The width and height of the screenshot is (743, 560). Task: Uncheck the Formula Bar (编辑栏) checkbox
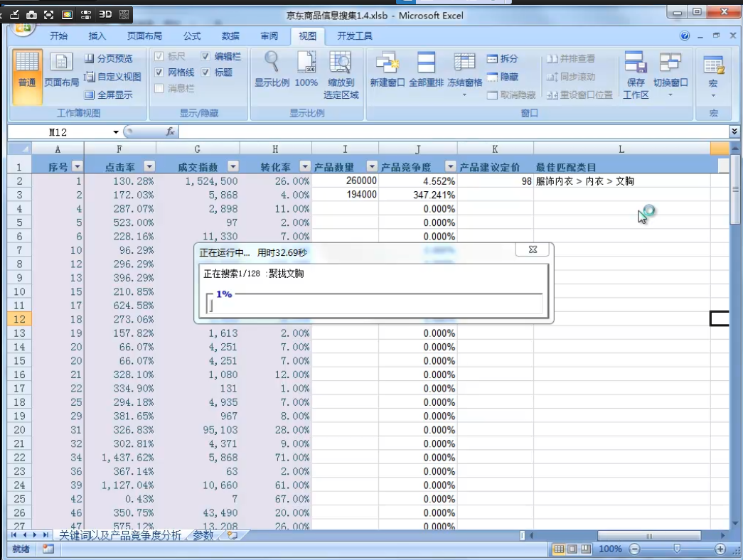[205, 56]
